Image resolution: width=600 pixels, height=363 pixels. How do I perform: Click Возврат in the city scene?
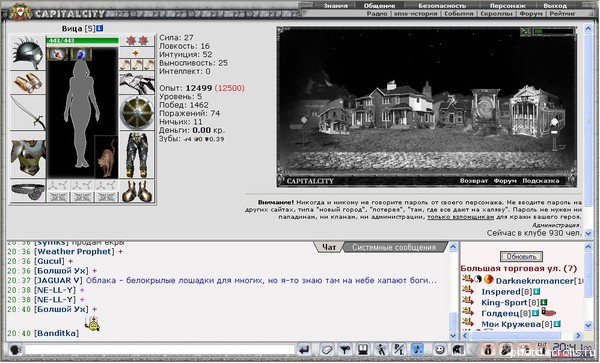[x=473, y=181]
